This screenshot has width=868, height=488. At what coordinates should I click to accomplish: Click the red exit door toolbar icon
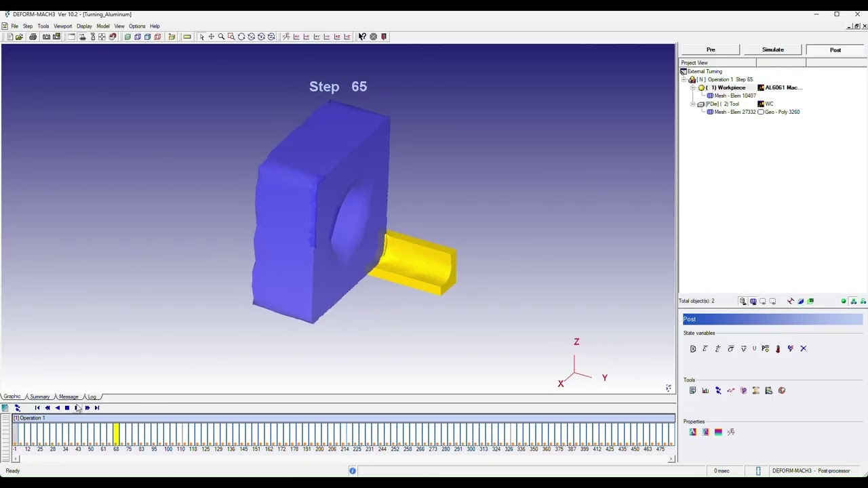pos(383,37)
